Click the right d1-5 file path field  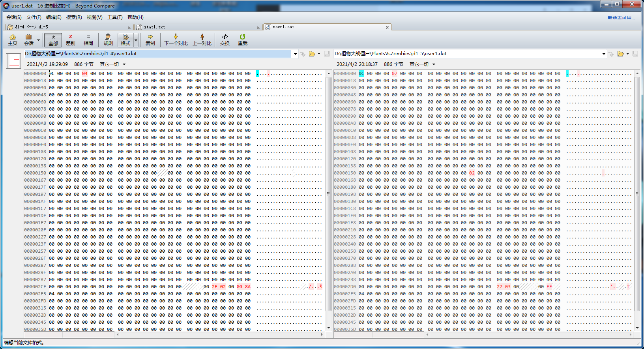[x=467, y=54]
